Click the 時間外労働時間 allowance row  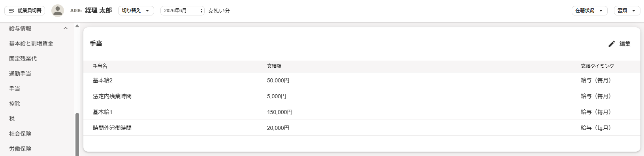[x=362, y=128]
